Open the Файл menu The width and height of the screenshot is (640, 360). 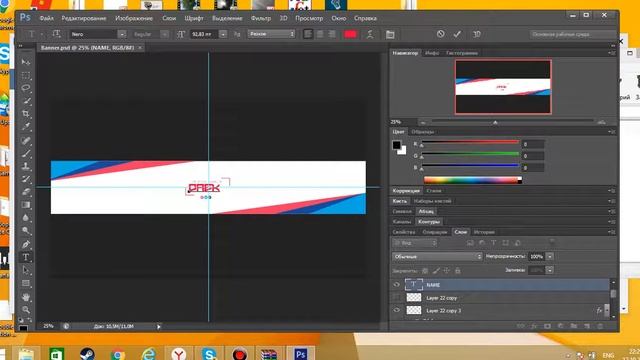[x=47, y=18]
